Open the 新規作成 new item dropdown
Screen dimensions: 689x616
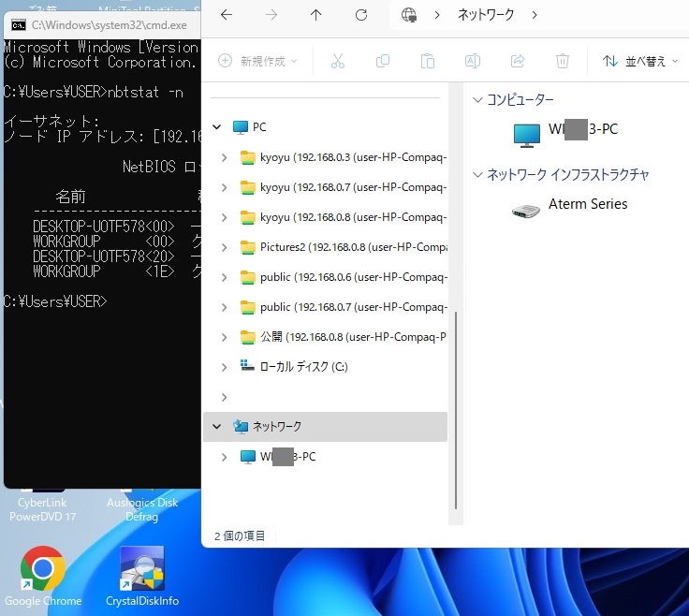257,61
